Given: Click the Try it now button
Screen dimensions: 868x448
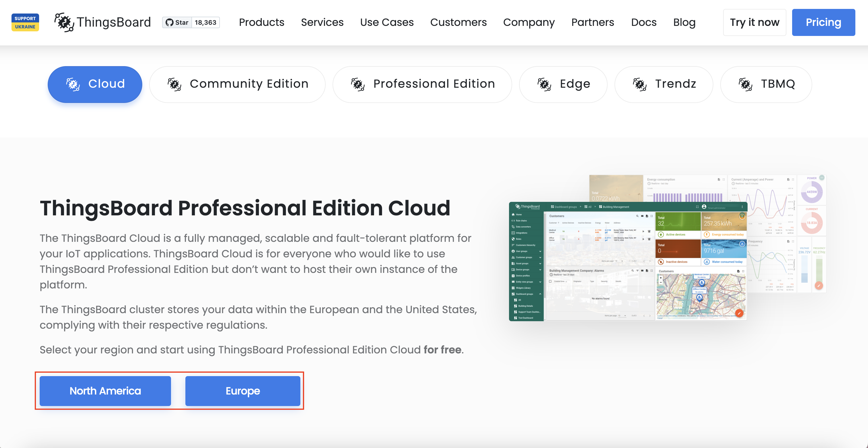Looking at the screenshot, I should click(754, 22).
